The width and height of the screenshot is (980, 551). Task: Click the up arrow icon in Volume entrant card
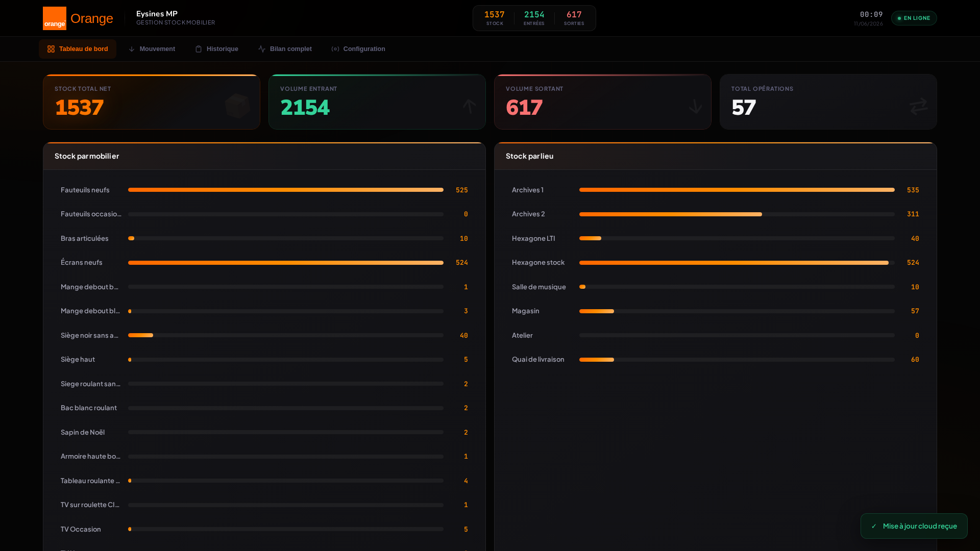[x=470, y=106]
